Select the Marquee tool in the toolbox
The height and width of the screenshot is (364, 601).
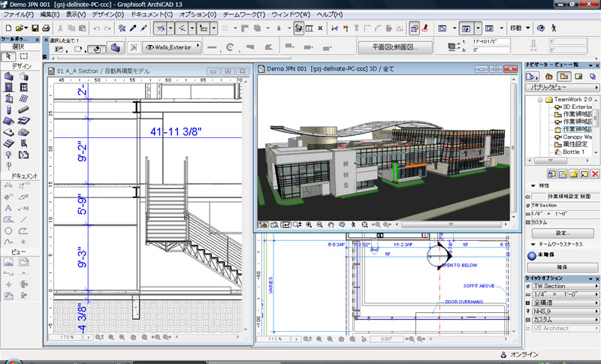(x=24, y=56)
